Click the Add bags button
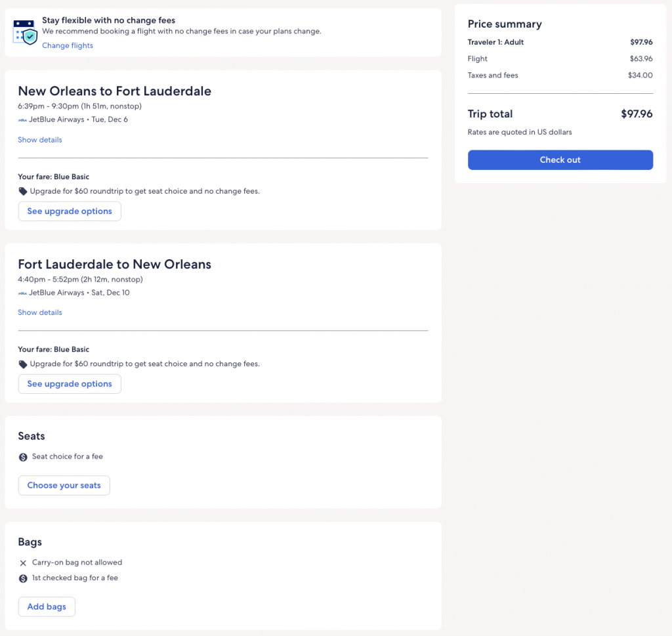This screenshot has width=672, height=636. (x=47, y=606)
